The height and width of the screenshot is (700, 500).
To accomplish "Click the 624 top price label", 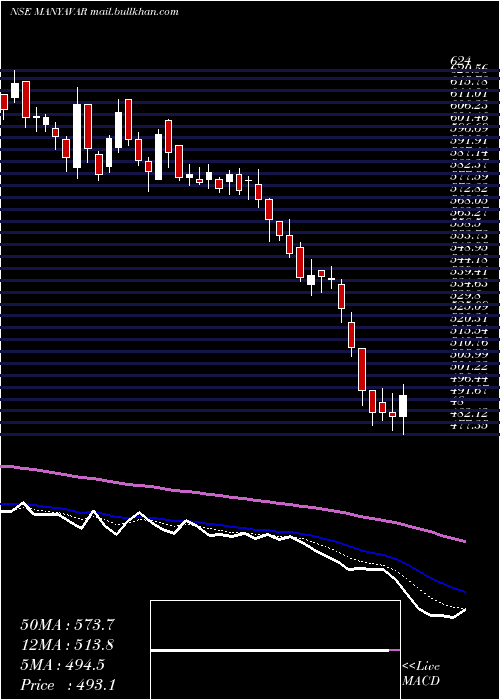I will point(461,61).
